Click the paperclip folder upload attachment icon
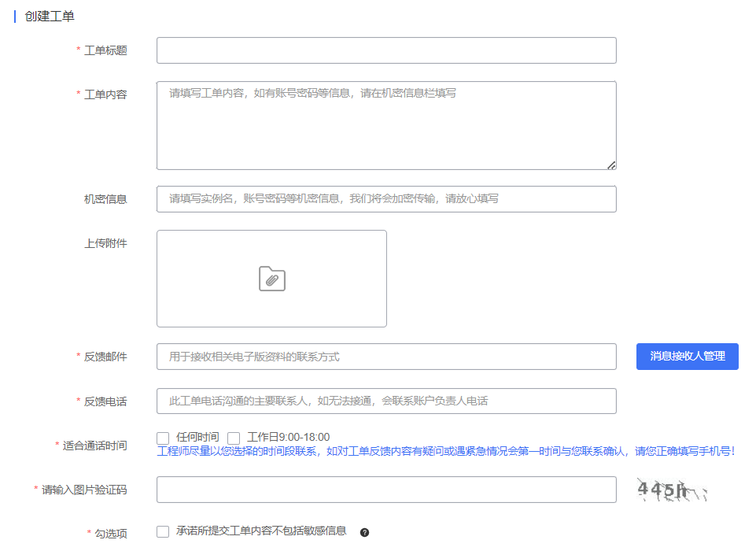Viewport: 756px width, 551px height. pos(271,279)
